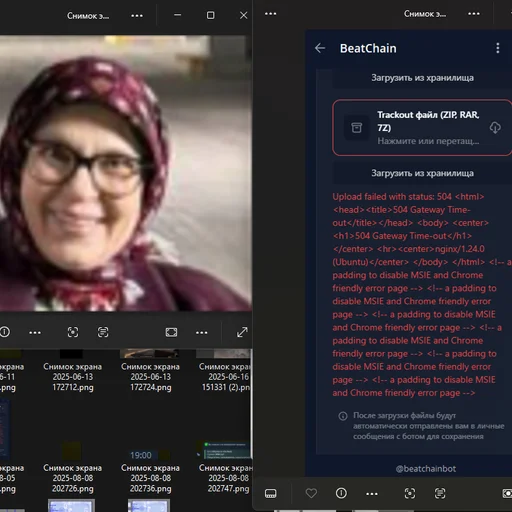Viewport: 512px width, 512px height.
Task: Open the left window title three-dot menu
Action: (x=137, y=16)
